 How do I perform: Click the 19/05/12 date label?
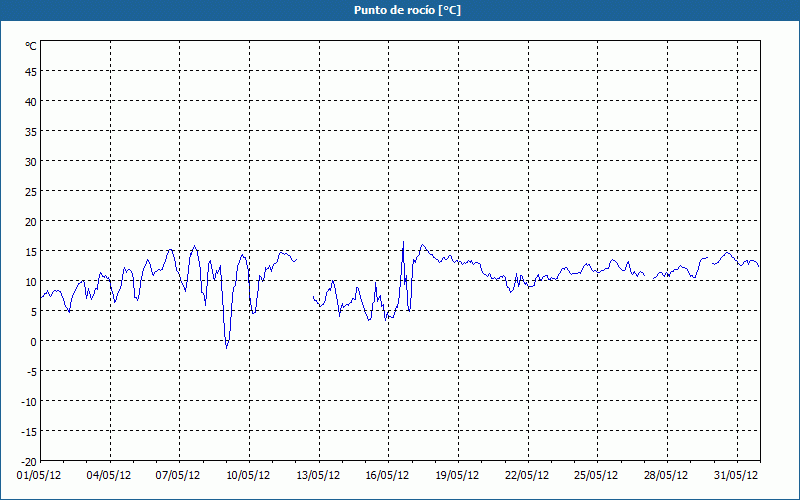457,476
